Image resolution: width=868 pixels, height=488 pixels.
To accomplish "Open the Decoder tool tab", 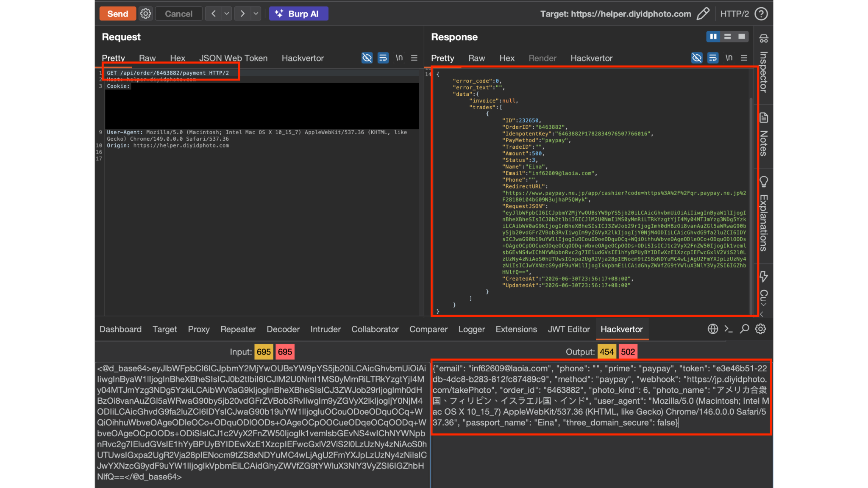I will (283, 329).
